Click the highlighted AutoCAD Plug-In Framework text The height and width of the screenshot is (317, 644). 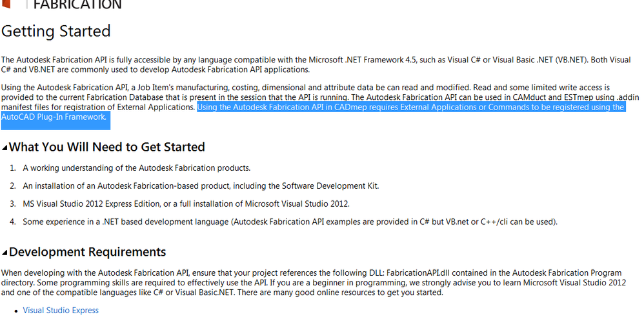[x=54, y=117]
